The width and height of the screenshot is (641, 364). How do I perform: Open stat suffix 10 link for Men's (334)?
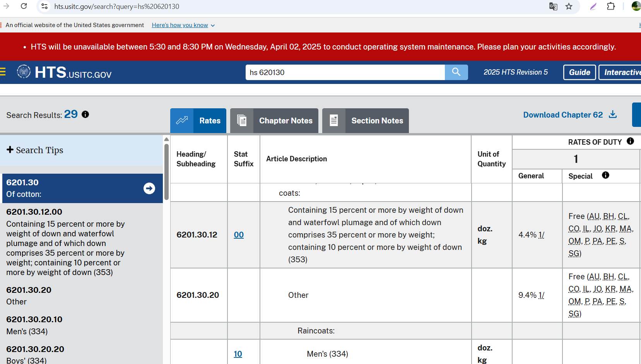point(238,354)
